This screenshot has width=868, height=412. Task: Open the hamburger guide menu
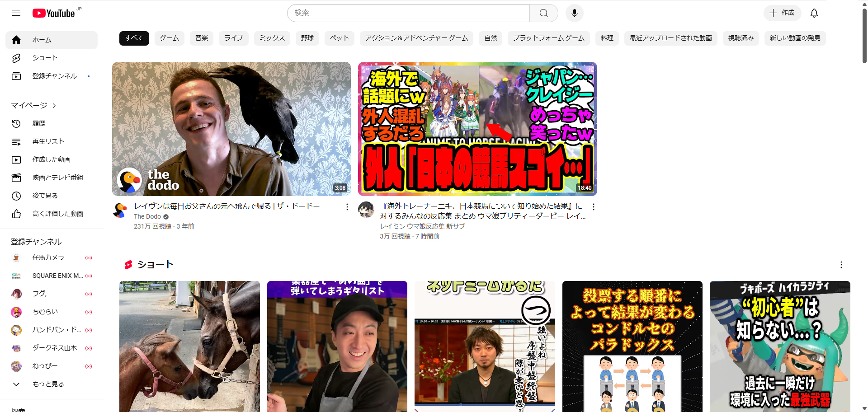16,13
